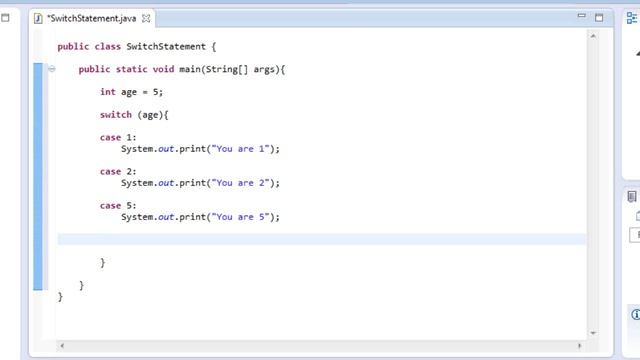Screen dimensions: 640x360
Task: Click the closing brace of the switch block
Action: pos(103,262)
